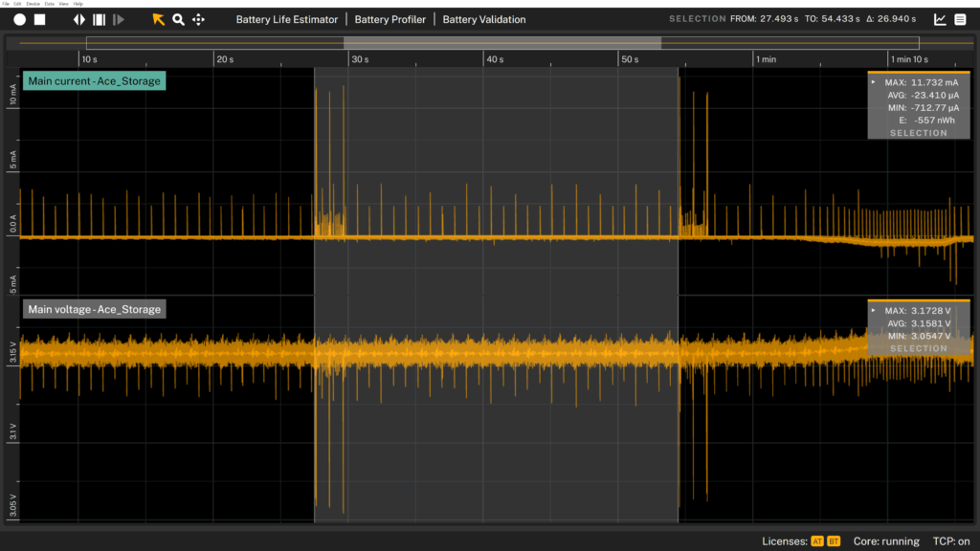The image size is (980, 551).
Task: Click the delta 26.940 s value
Action: tap(891, 19)
